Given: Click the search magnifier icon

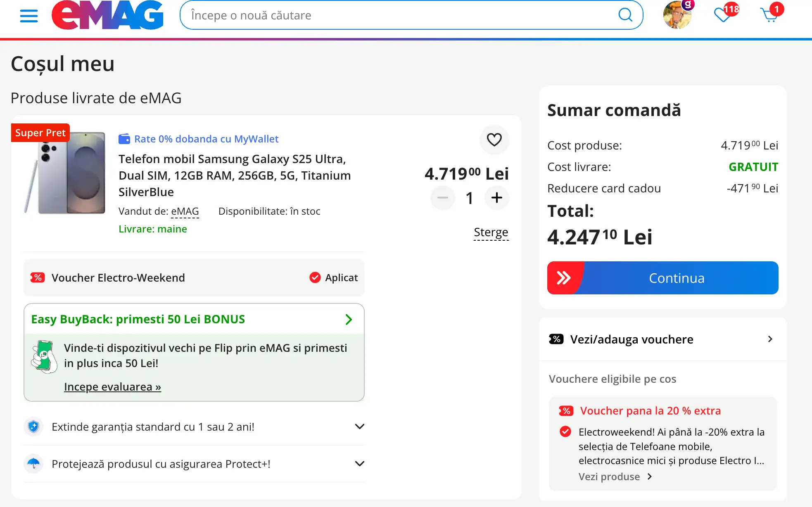Looking at the screenshot, I should point(625,15).
